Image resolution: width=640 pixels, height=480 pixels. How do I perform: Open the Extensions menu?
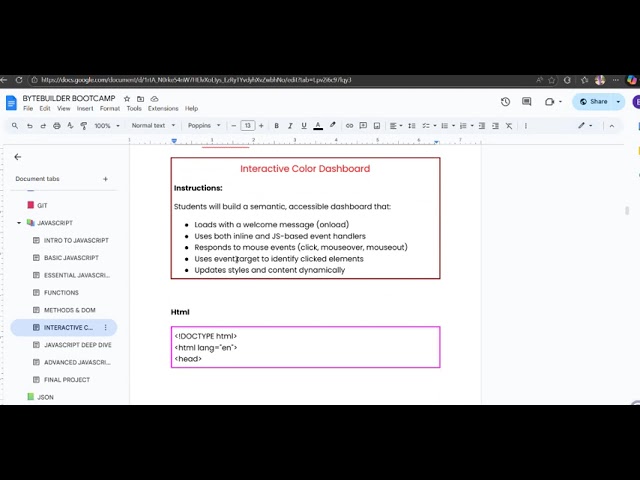163,109
